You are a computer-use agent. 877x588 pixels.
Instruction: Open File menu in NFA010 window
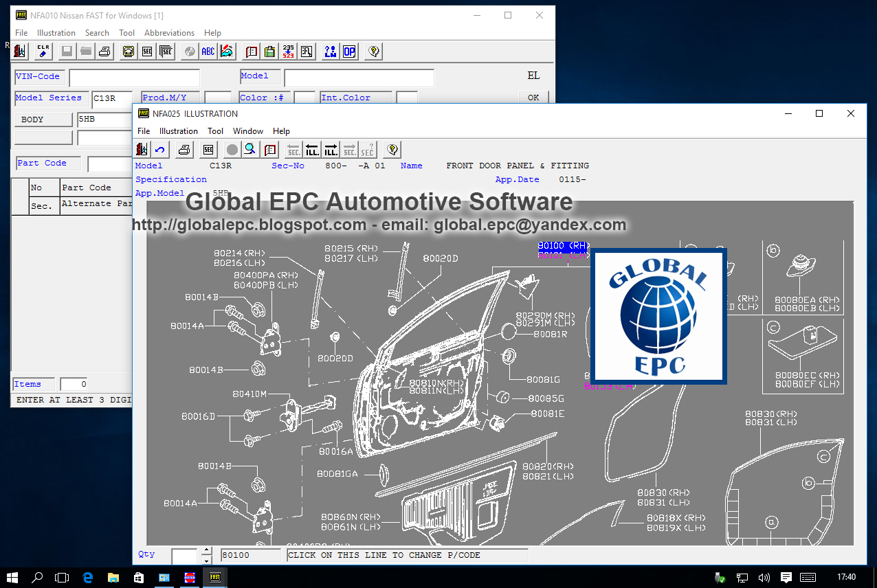[21, 33]
